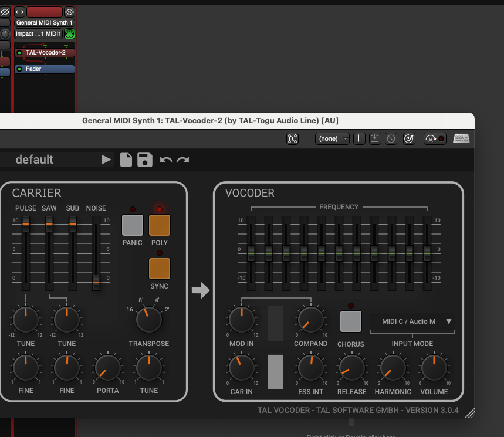Click the automation record indicator icon
The height and width of the screenshot is (437, 504).
click(x=435, y=139)
